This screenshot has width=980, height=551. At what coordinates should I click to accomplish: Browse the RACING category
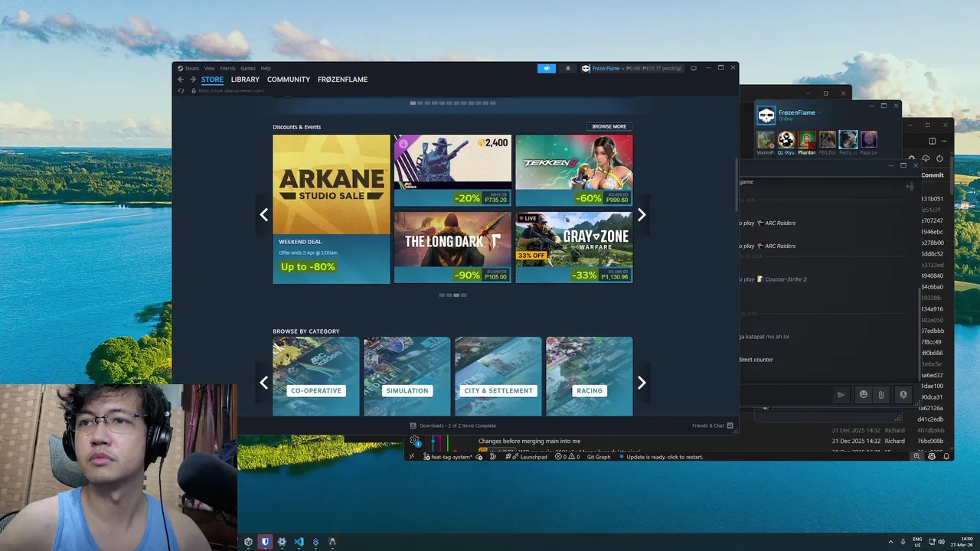(590, 377)
